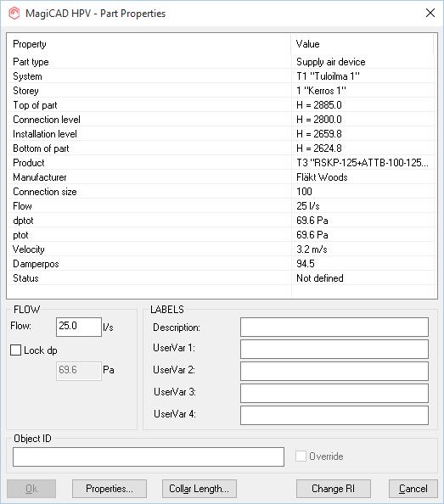Screen dimensions: 444x504
Task: Click the Flow value input field
Action: click(79, 327)
